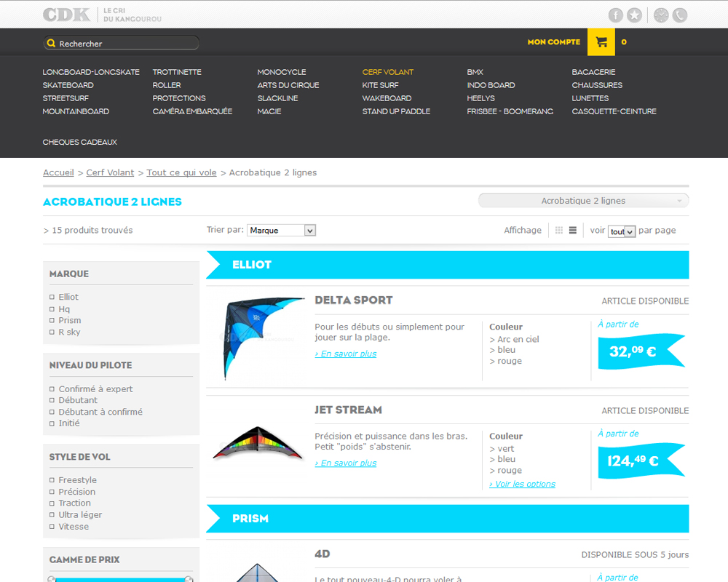Check the Freestyle flight style filter
The image size is (728, 582).
(x=52, y=480)
